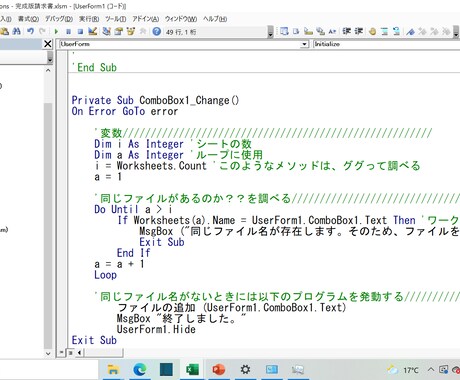Click the greyed Redo arrow
Screen dimensions: 460x380
[x=42, y=31]
